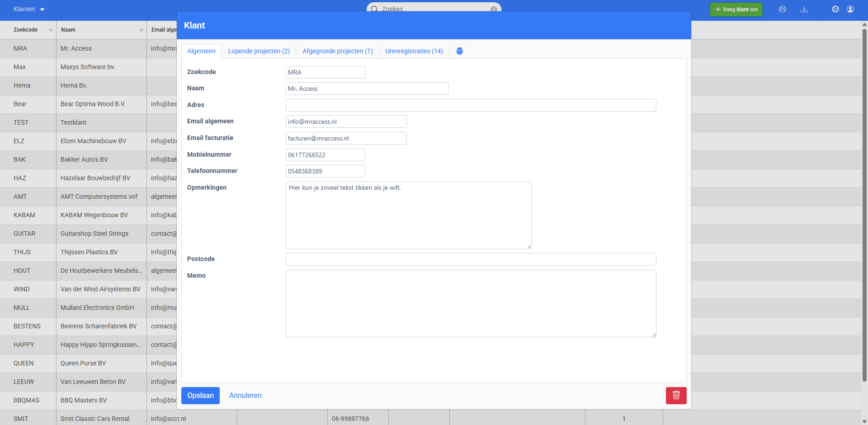Click the green Voeg klant toe button

tap(736, 9)
